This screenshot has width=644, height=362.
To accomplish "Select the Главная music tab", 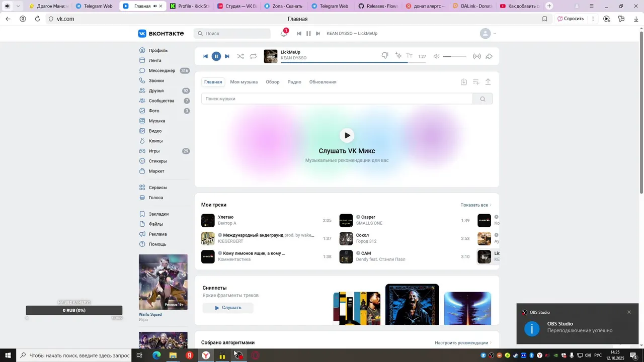I will click(x=213, y=82).
